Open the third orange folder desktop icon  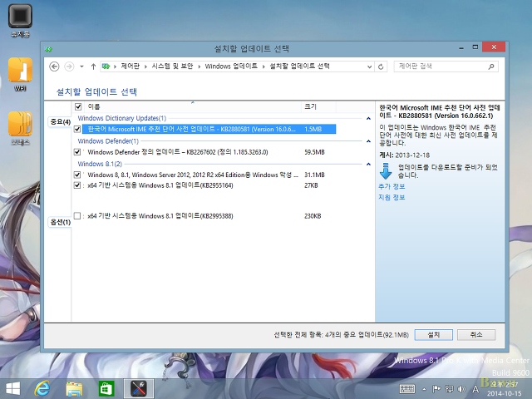20,129
